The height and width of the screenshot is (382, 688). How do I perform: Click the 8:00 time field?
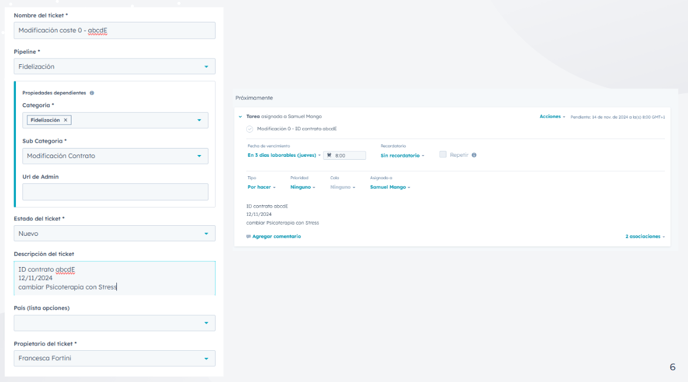(344, 155)
